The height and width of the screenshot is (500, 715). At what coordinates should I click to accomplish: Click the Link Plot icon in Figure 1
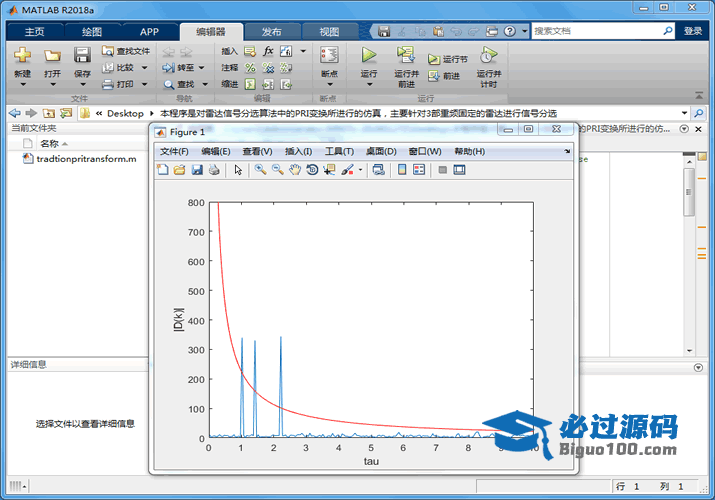(378, 170)
